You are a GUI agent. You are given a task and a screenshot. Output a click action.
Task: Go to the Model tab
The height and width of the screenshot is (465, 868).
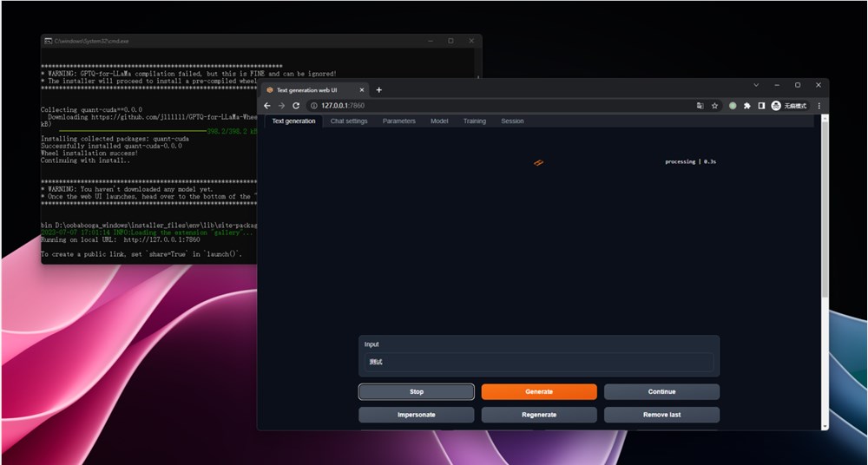(x=439, y=121)
